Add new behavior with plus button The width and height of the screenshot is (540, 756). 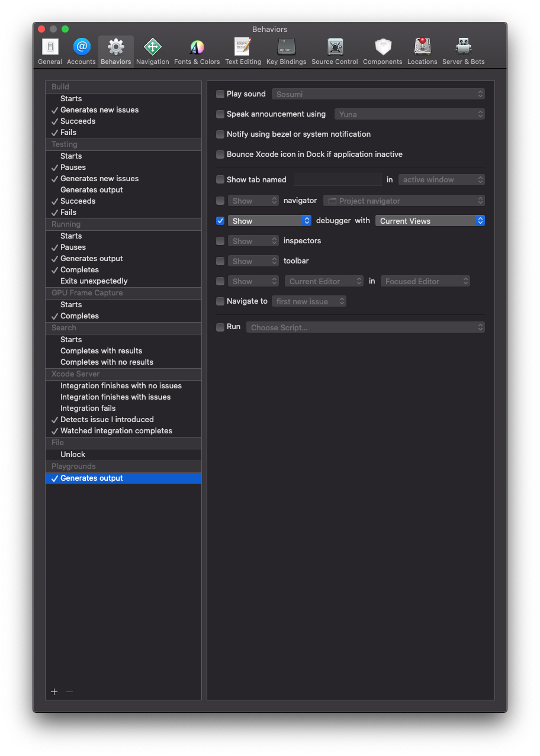tap(54, 691)
